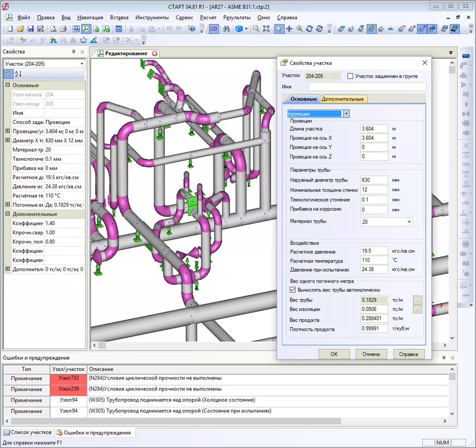Expand the 'Погонные' weight property row
This screenshot has height=448, width=476.
(x=7, y=205)
